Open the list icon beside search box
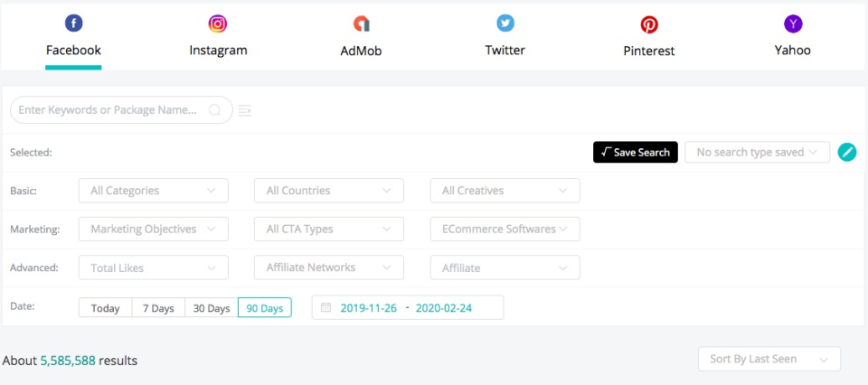The height and width of the screenshot is (385, 868). coord(245,110)
